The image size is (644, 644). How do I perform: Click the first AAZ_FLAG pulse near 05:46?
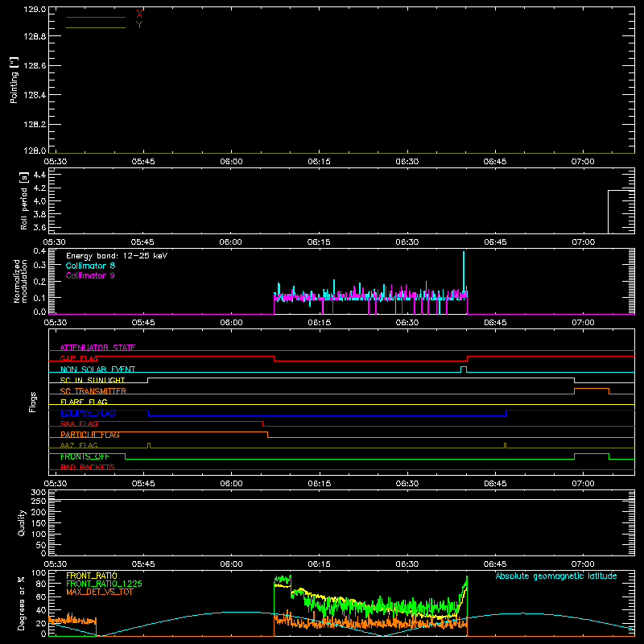[x=149, y=446]
